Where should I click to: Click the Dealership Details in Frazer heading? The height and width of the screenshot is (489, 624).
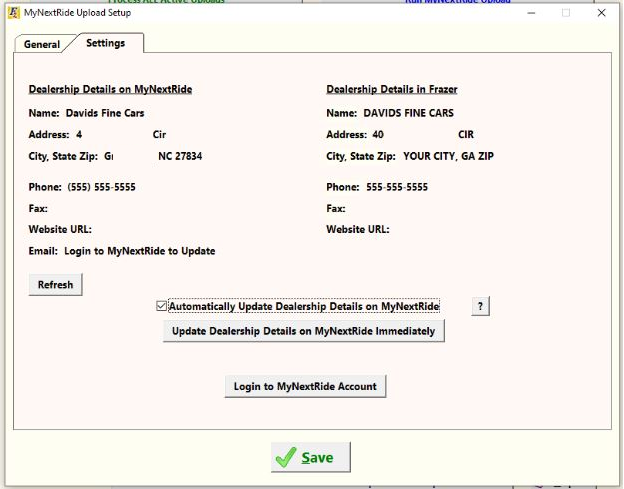click(x=392, y=89)
